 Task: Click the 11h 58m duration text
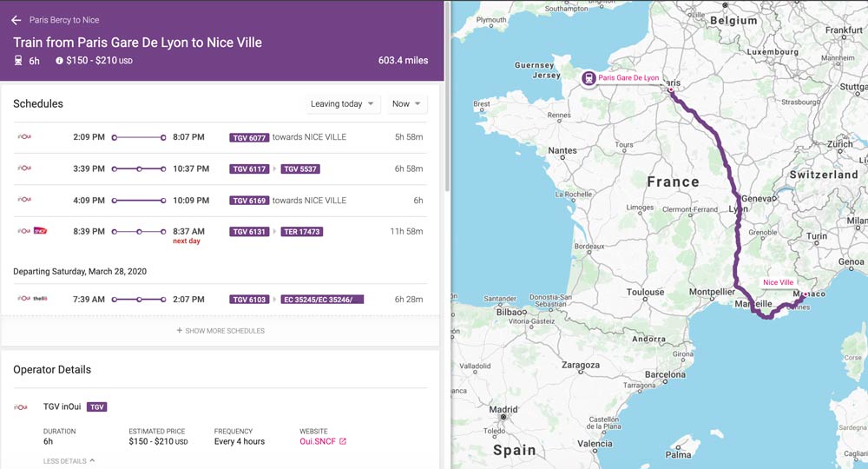[406, 231]
